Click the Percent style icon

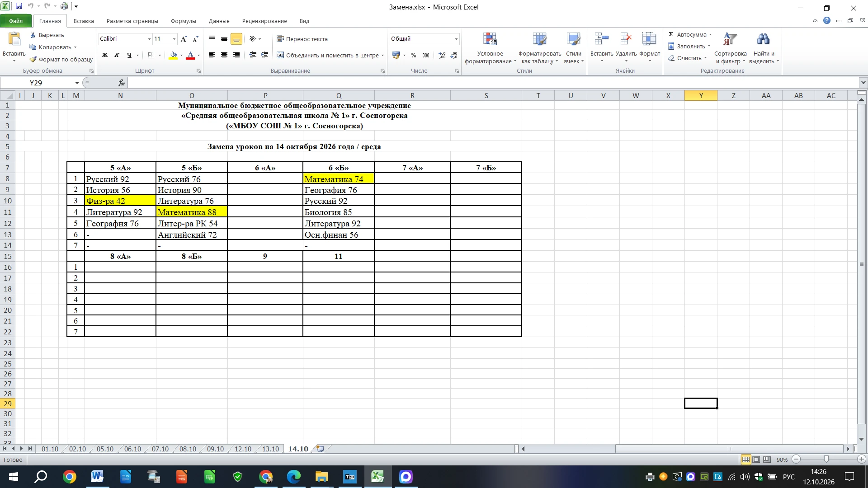pyautogui.click(x=413, y=55)
